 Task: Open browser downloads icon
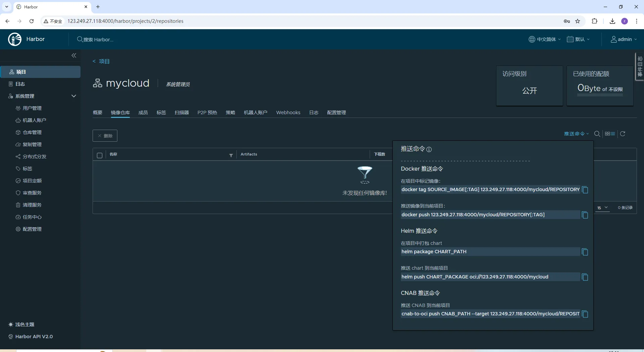(x=612, y=21)
